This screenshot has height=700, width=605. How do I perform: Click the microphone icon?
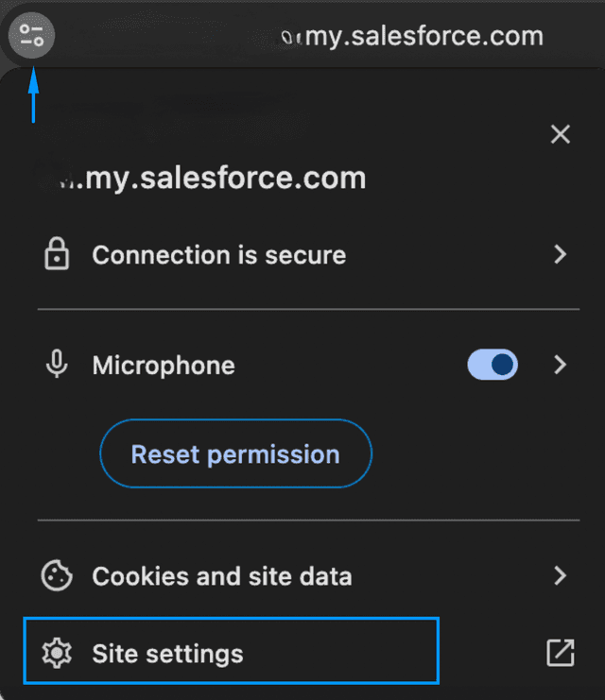(x=58, y=365)
